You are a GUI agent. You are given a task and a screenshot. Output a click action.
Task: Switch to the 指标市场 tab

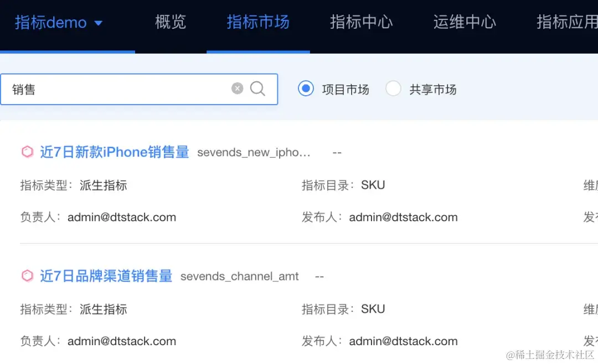[x=258, y=22]
